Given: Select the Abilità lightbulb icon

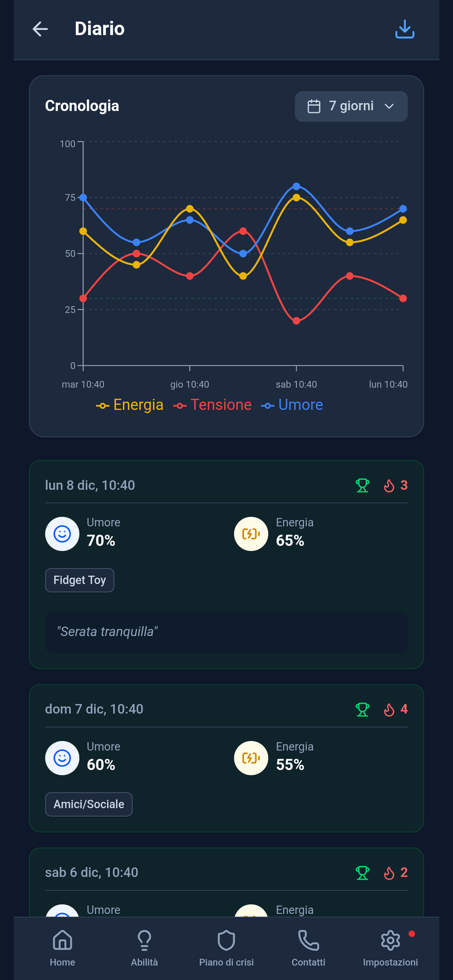Looking at the screenshot, I should tap(144, 940).
